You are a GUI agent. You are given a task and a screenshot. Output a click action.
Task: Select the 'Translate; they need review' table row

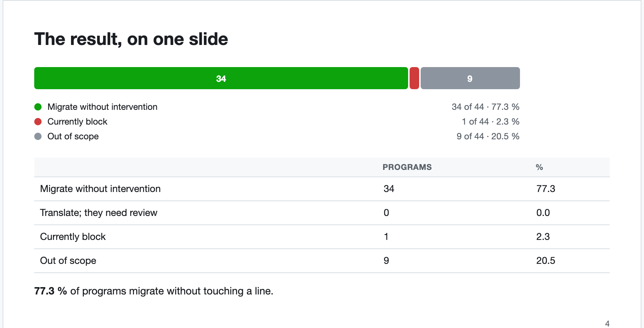[x=322, y=213]
